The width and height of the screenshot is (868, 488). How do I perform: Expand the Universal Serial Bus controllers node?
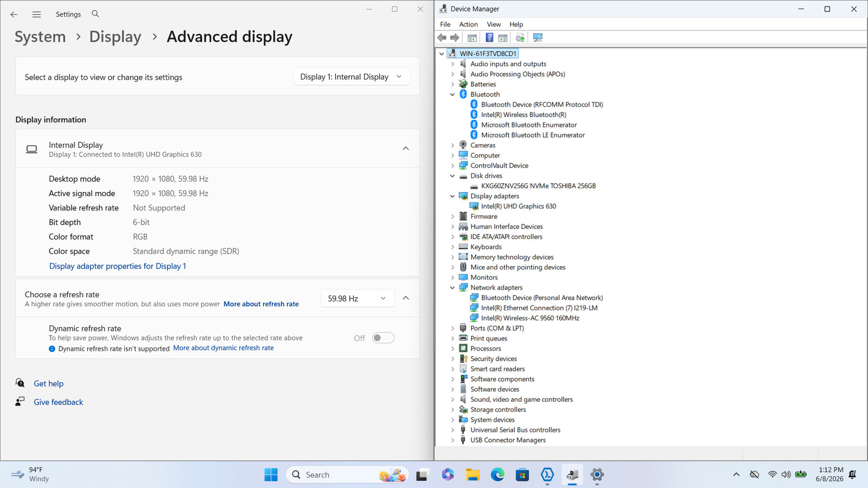pyautogui.click(x=452, y=430)
